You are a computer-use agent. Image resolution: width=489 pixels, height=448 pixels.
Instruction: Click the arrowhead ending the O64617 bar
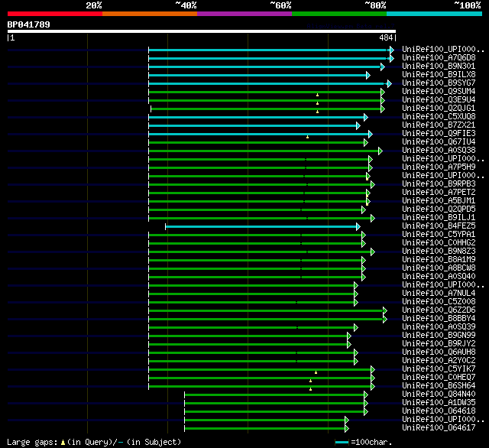point(347,429)
